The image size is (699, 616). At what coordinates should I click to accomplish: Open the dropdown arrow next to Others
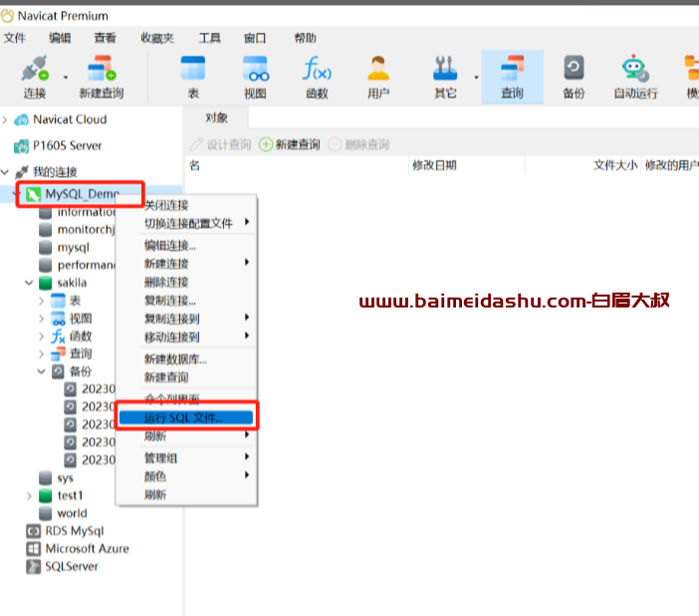coord(476,78)
